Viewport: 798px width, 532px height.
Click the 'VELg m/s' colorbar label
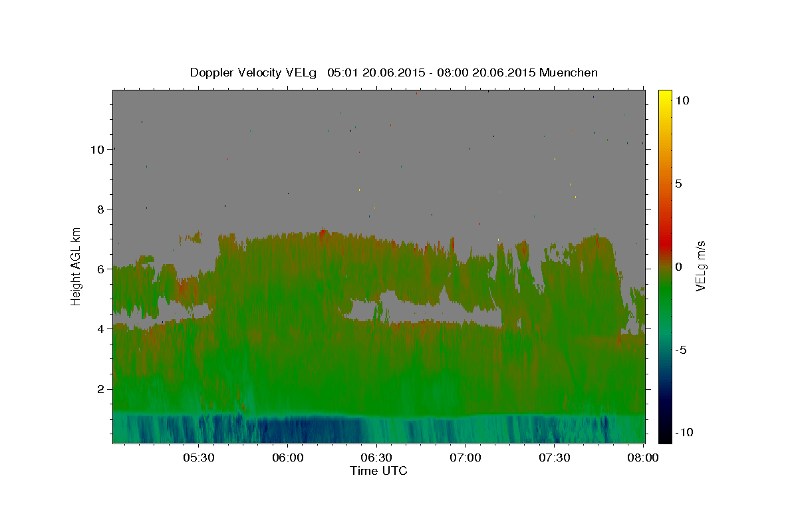click(700, 266)
